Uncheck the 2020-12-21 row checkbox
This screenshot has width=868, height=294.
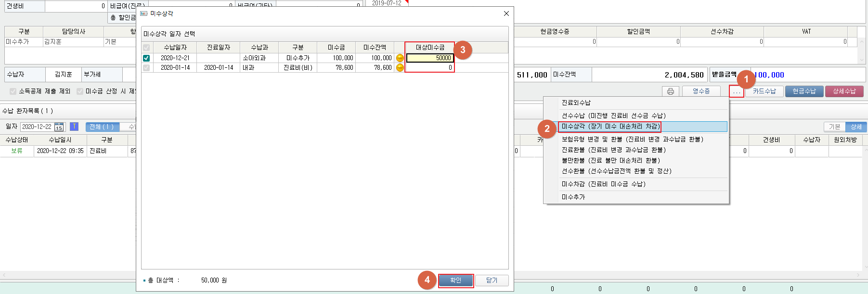coord(146,58)
